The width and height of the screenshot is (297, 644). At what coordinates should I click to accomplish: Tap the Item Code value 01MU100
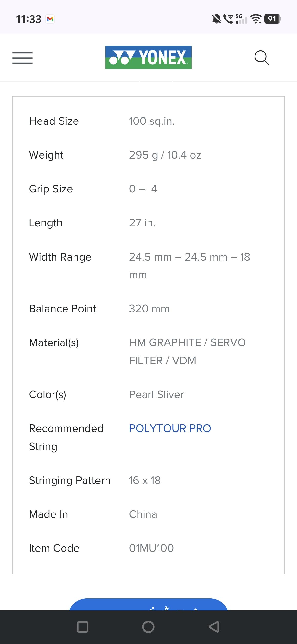pos(151,548)
